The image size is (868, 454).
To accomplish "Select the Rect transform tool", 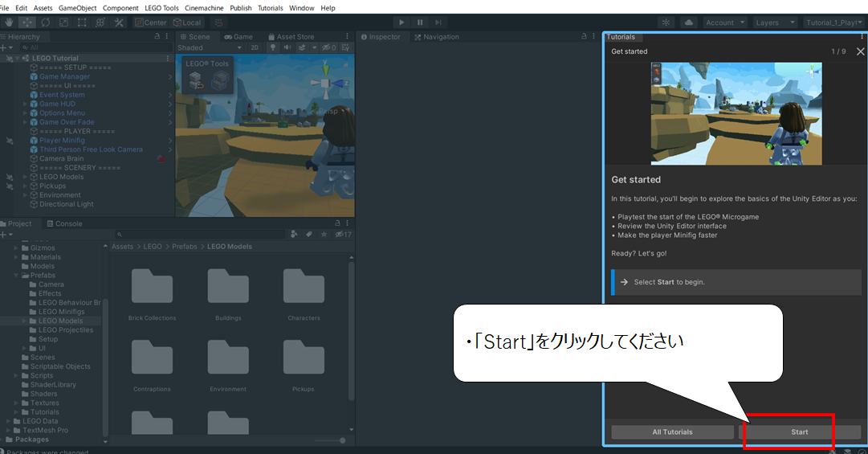I will click(x=82, y=22).
